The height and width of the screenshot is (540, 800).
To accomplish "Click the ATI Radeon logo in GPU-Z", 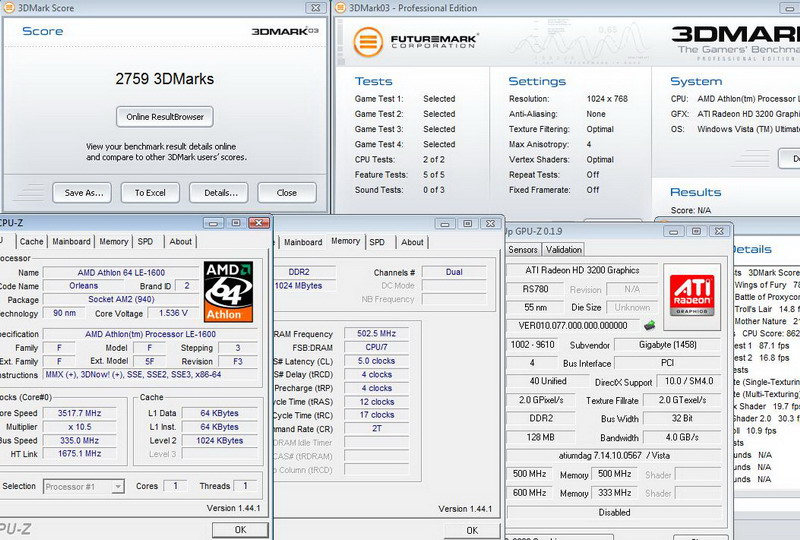I will point(692,296).
